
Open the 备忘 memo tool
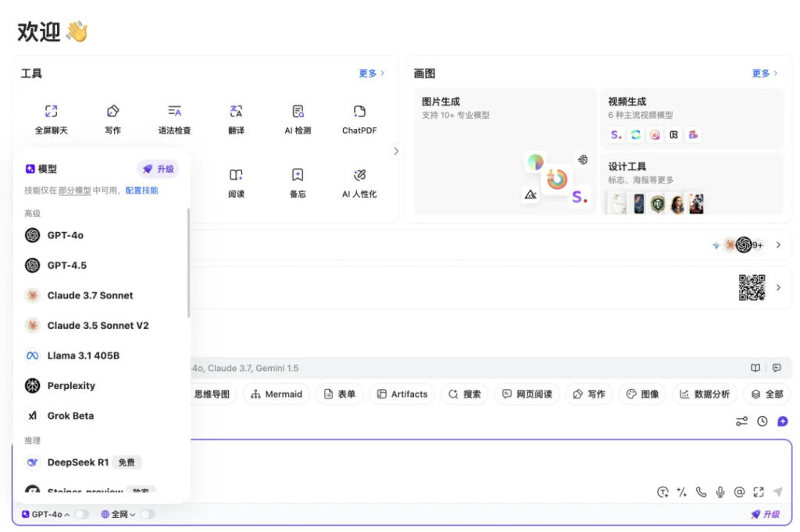[298, 183]
